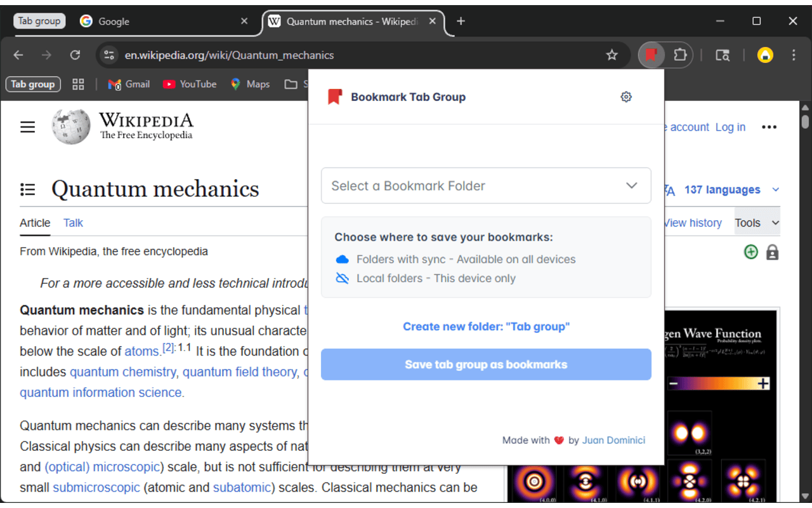Open the Wikipedia hamburger menu
The width and height of the screenshot is (812, 508).
pos(27,126)
